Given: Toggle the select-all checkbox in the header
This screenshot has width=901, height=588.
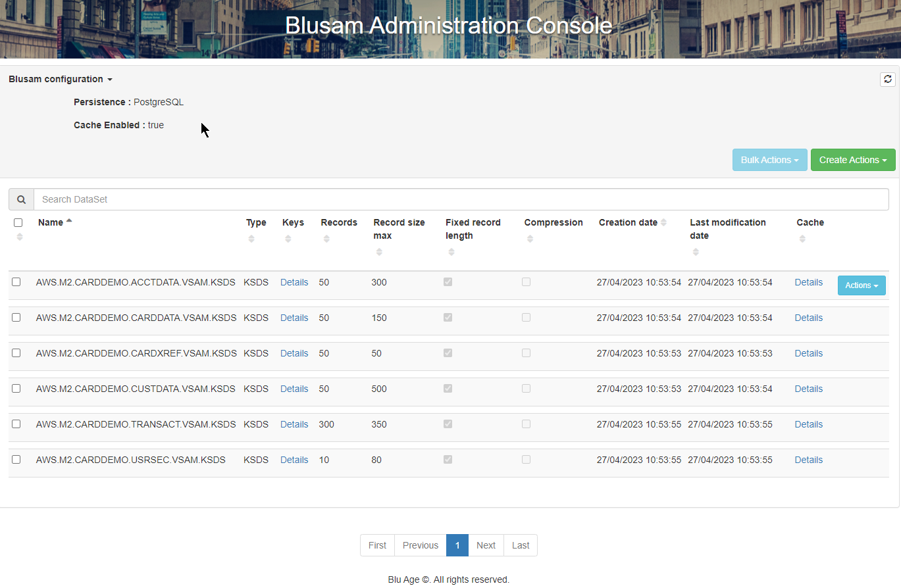Looking at the screenshot, I should pos(18,222).
